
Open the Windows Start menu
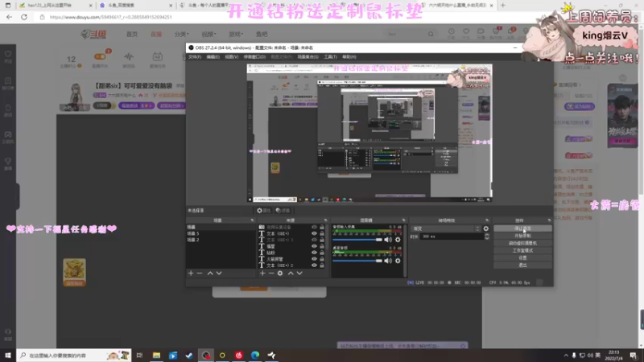pyautogui.click(x=8, y=356)
